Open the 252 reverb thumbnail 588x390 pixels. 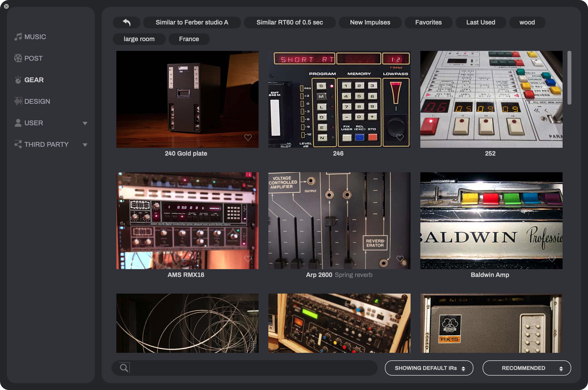pos(491,99)
